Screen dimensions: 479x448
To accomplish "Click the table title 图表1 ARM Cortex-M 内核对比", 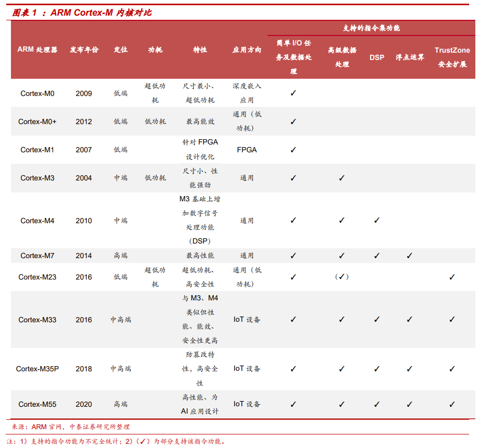I will click(x=82, y=13).
